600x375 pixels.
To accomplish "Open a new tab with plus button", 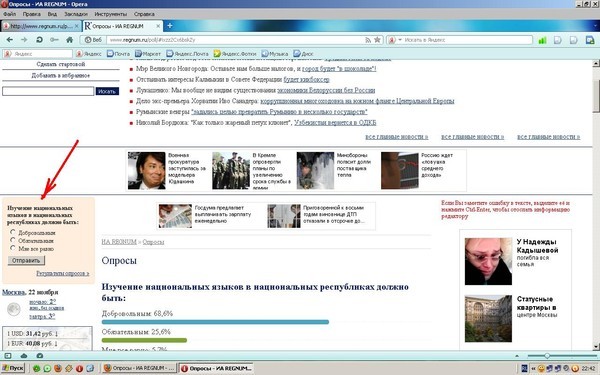I will [170, 26].
